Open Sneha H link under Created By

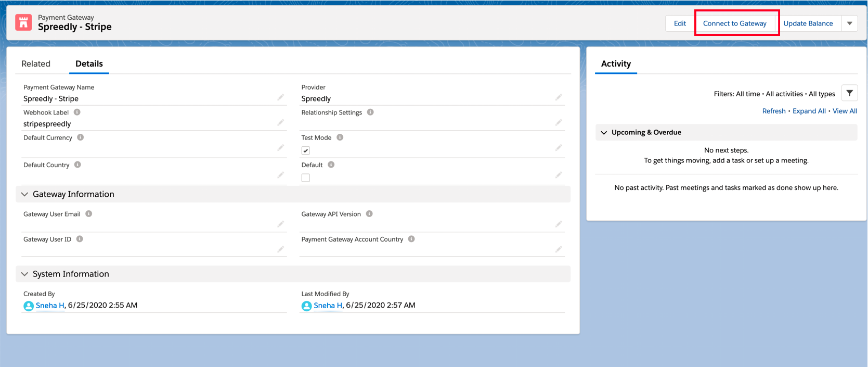click(x=50, y=305)
